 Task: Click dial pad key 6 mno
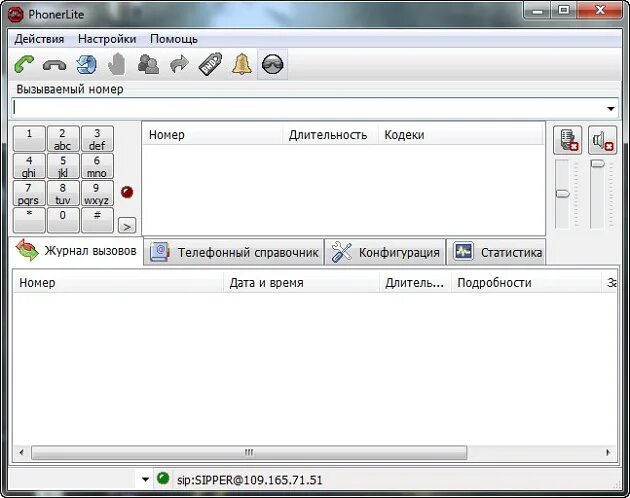point(97,166)
